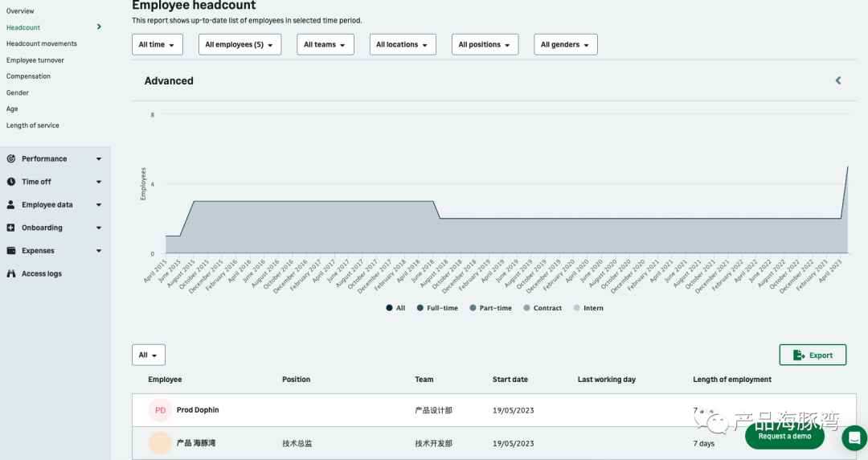Open Prod Dophin employee profile
Viewport: 868px width, 460px height.
[198, 410]
